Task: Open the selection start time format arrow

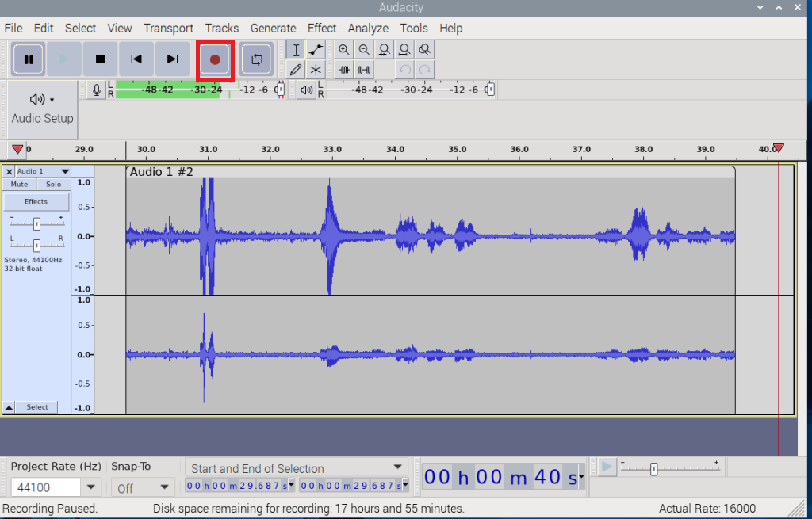Action: [x=291, y=485]
